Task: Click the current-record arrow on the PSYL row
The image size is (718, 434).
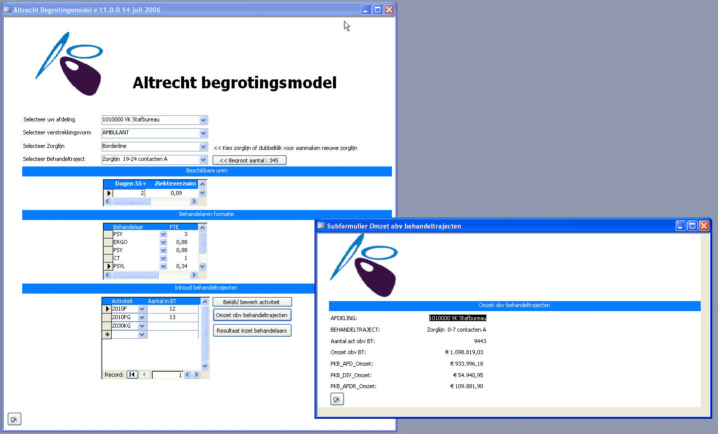Action: (108, 266)
